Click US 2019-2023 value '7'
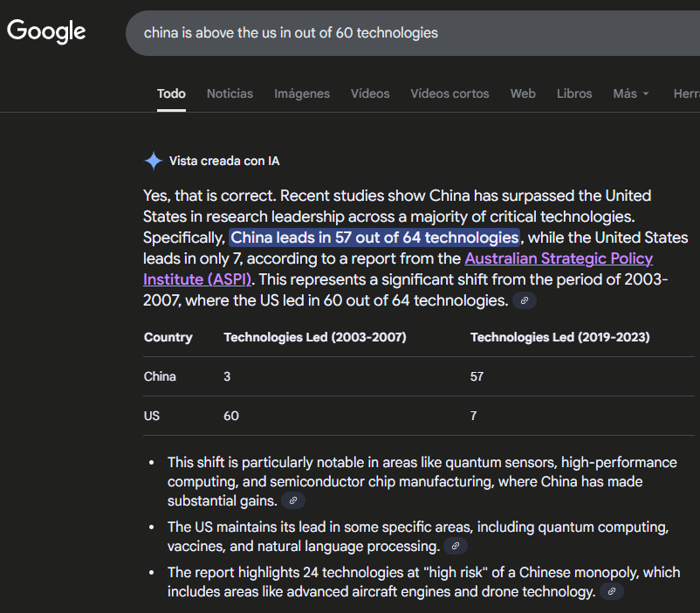Viewport: 700px width, 613px height. point(474,416)
